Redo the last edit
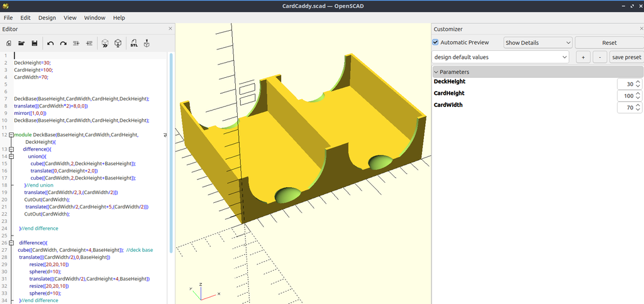Viewport: 644px width, 304px height. point(64,43)
